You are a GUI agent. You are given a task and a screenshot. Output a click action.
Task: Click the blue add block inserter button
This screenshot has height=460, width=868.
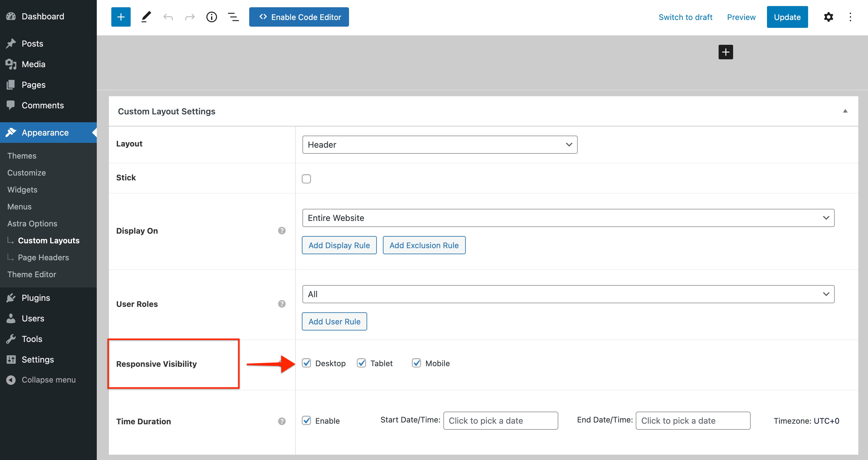(x=121, y=17)
